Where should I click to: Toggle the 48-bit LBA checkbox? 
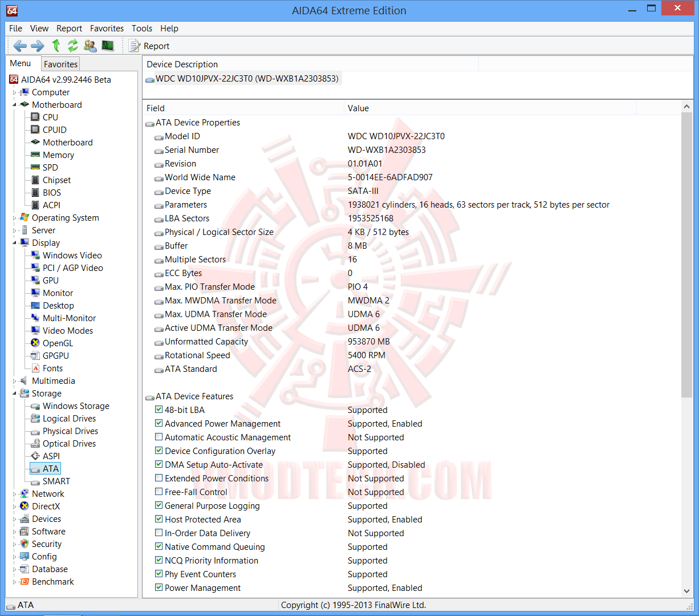[159, 410]
